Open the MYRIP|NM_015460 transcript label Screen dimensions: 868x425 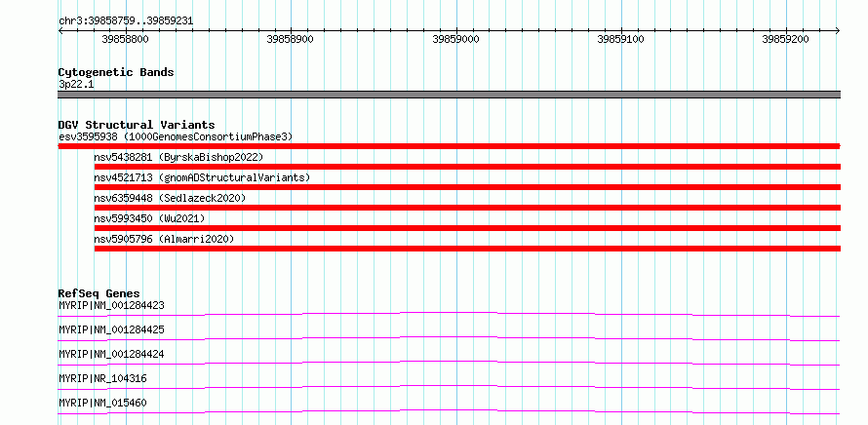(x=102, y=403)
